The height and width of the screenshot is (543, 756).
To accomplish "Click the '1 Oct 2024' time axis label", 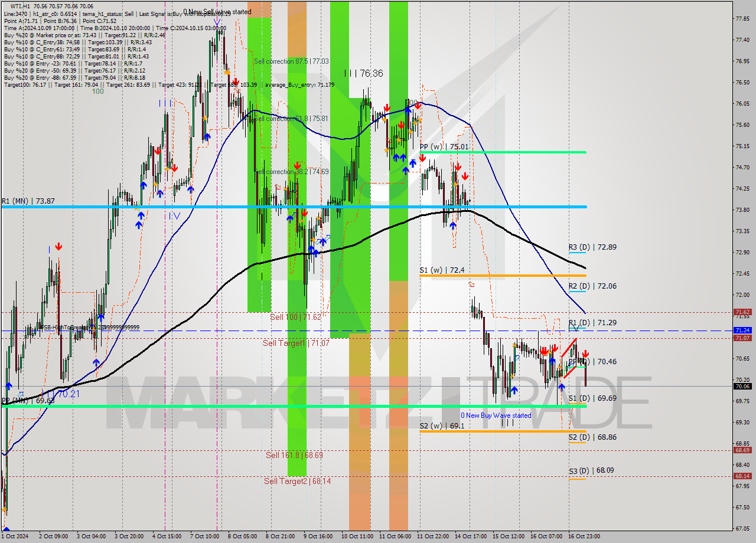I will click(15, 537).
